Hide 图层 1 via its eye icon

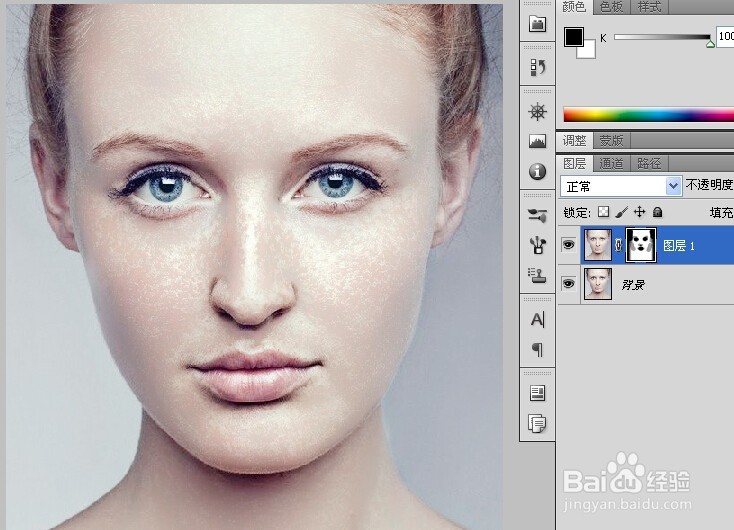tap(568, 244)
